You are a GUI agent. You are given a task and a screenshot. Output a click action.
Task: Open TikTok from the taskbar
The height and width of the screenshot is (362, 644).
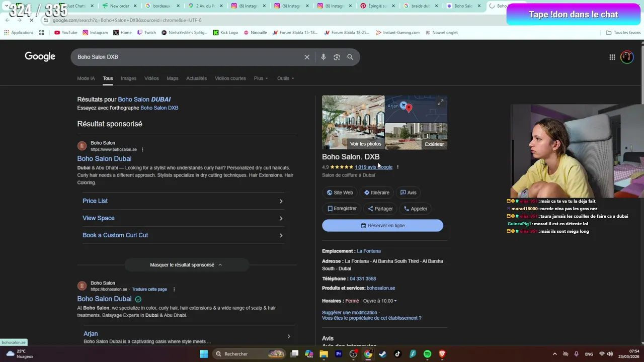pos(397,354)
